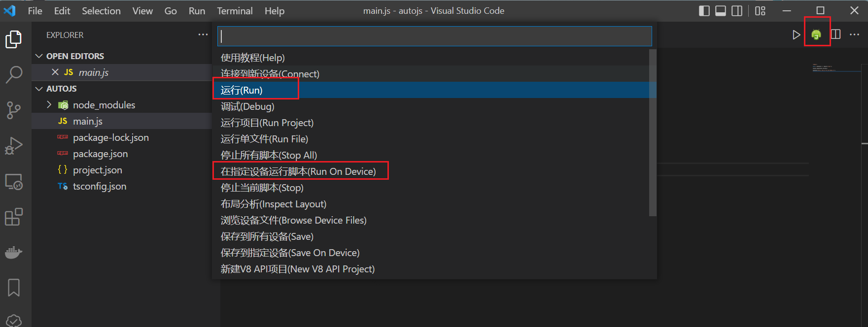
Task: Open the Selection menu
Action: click(x=101, y=11)
